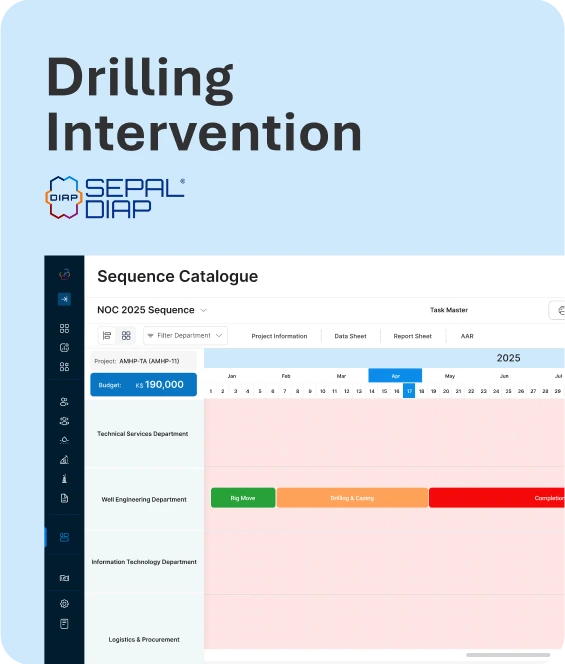565x664 pixels.
Task: Click the Task Master link
Action: click(x=449, y=310)
